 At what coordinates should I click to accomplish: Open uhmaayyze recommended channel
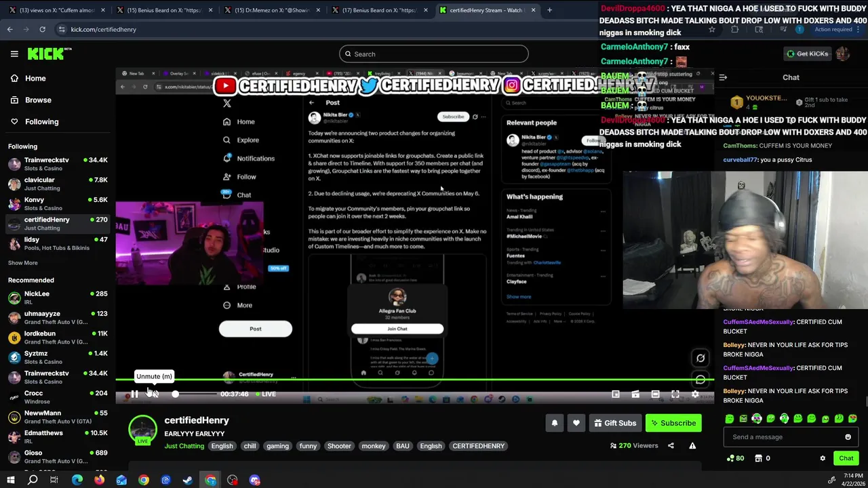[58, 317]
